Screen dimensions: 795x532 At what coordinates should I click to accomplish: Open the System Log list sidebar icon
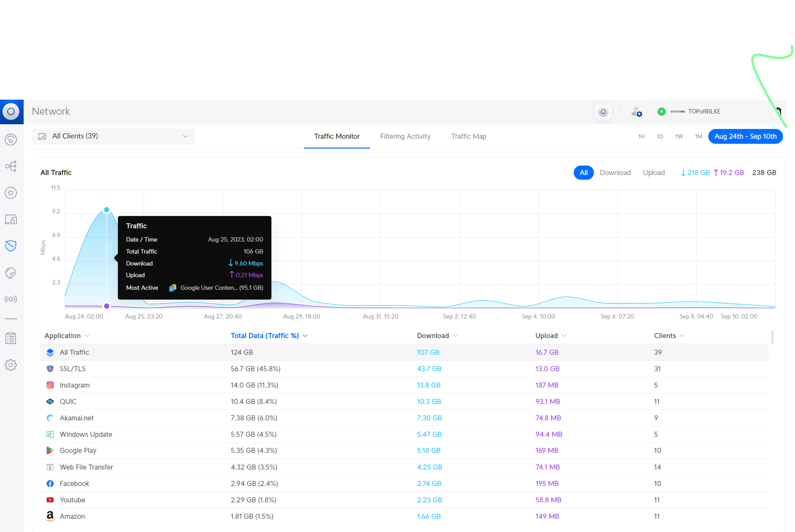point(11,338)
